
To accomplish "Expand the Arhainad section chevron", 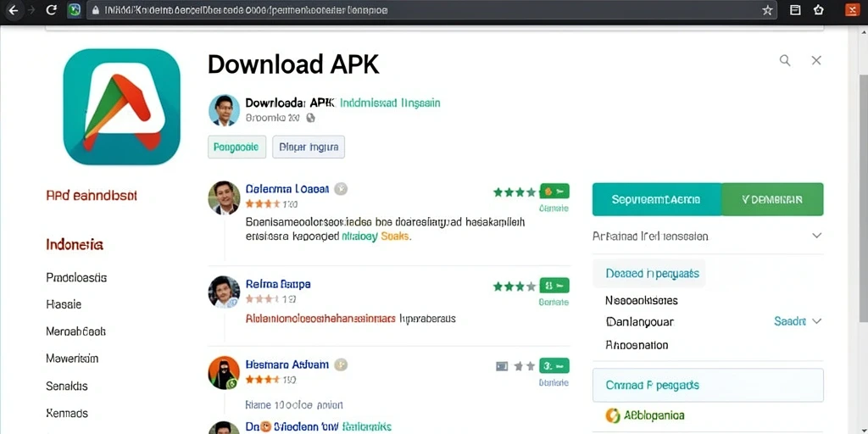I will click(x=816, y=236).
